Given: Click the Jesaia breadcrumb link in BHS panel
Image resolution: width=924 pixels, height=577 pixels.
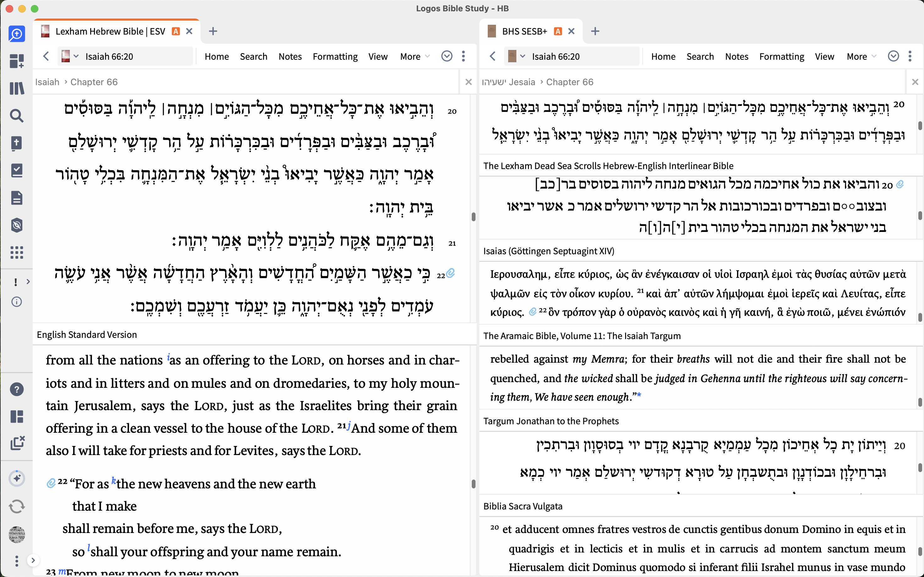Looking at the screenshot, I should [x=522, y=82].
